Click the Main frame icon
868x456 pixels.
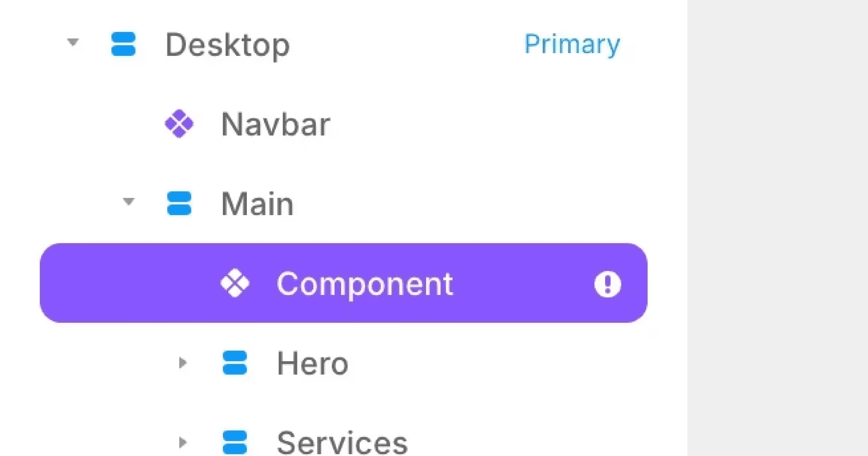[179, 203]
